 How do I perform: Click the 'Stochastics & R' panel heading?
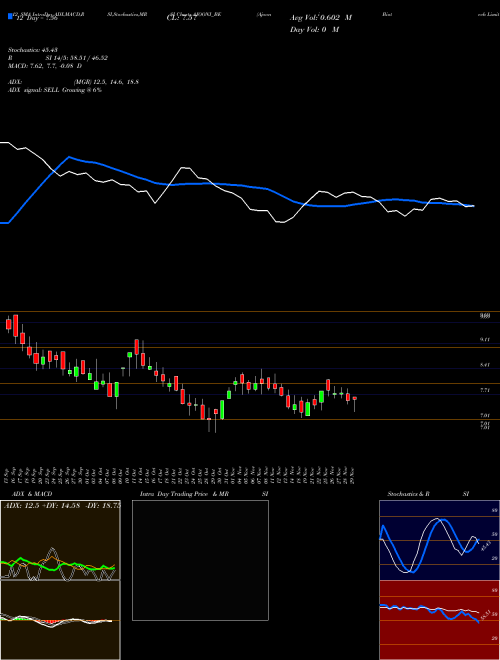click(409, 494)
